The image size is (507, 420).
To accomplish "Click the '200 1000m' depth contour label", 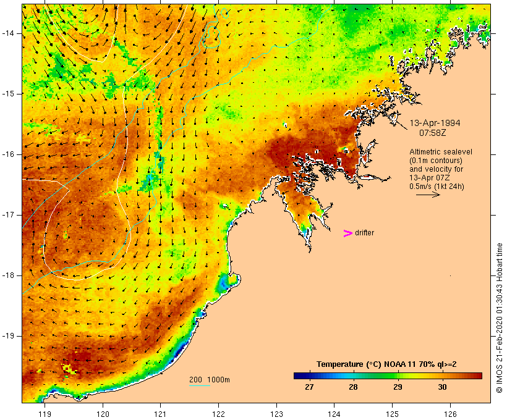I will (x=210, y=380).
